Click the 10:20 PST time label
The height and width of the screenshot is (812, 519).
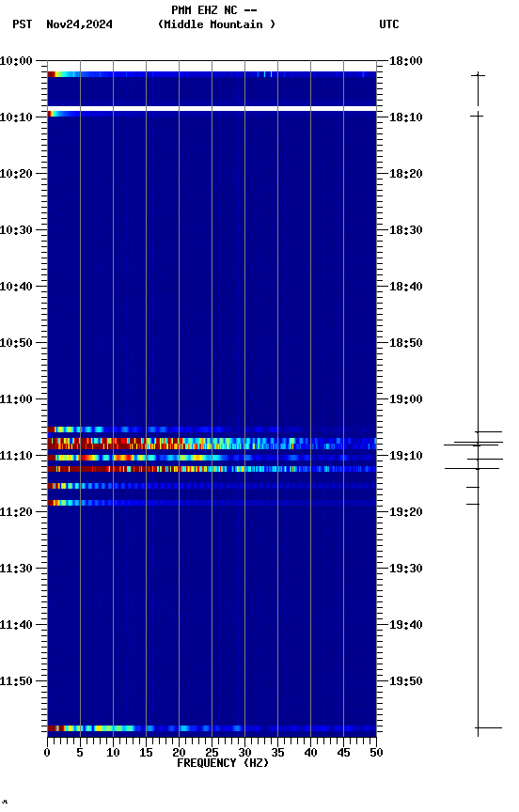(x=16, y=174)
